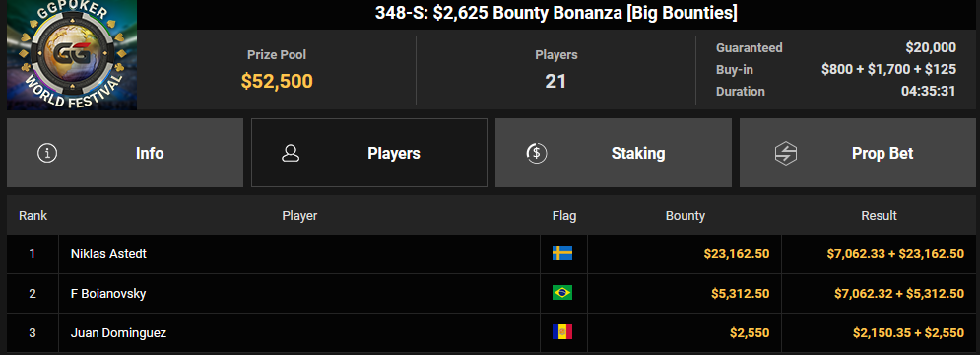Click the Info circle icon
The image size is (980, 355).
pyautogui.click(x=47, y=154)
